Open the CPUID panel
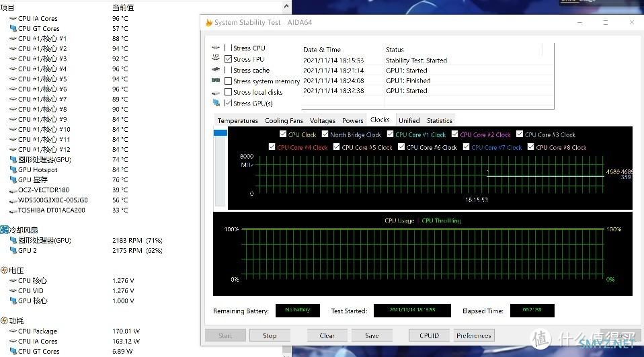This screenshot has width=644, height=357. coord(429,335)
